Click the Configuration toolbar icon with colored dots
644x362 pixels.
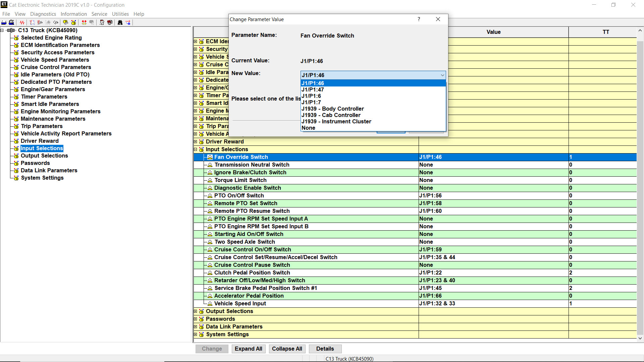tap(73, 22)
